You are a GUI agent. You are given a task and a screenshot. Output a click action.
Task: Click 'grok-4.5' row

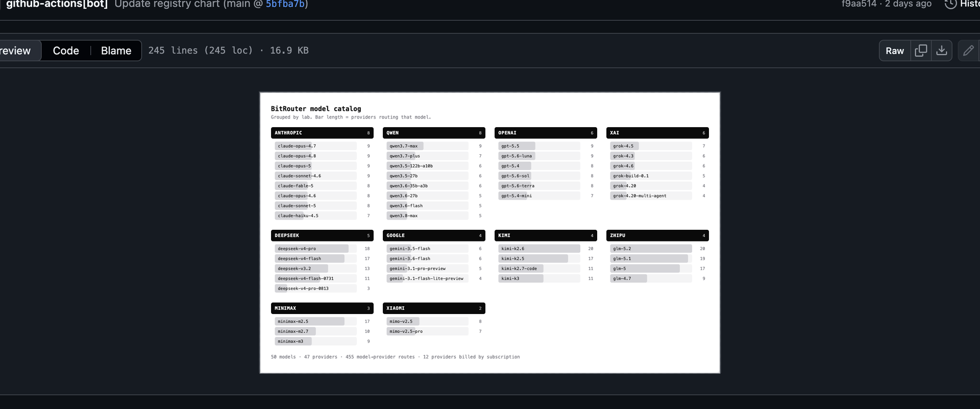pyautogui.click(x=657, y=146)
